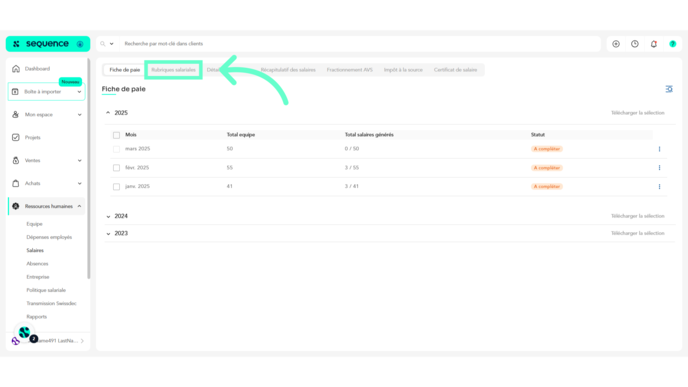Switch to the Rubriques salariales tab

pyautogui.click(x=173, y=70)
